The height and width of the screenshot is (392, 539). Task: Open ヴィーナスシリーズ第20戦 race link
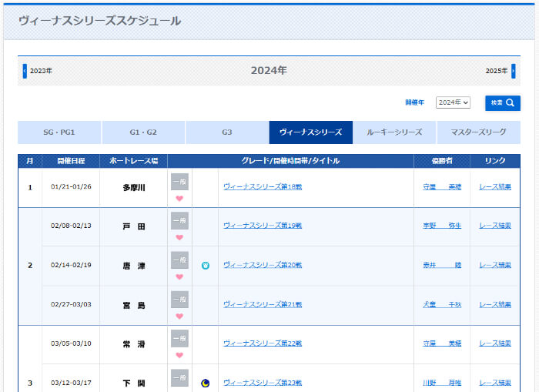[263, 265]
